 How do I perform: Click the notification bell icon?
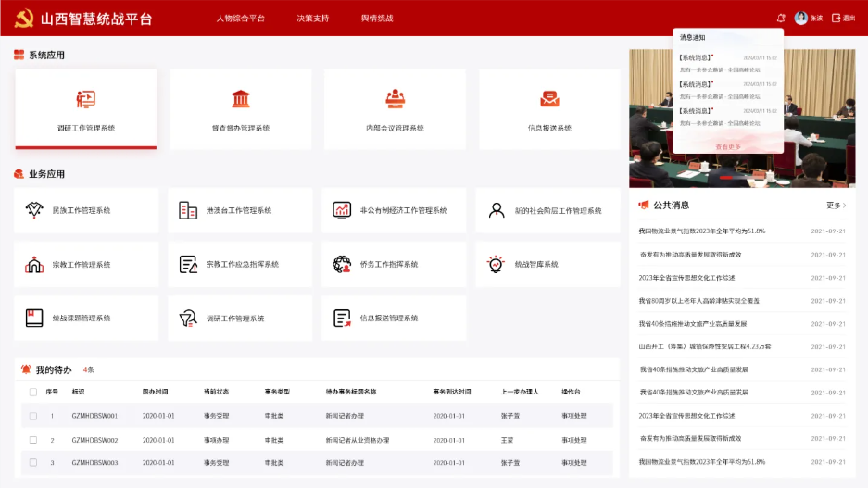(x=781, y=18)
